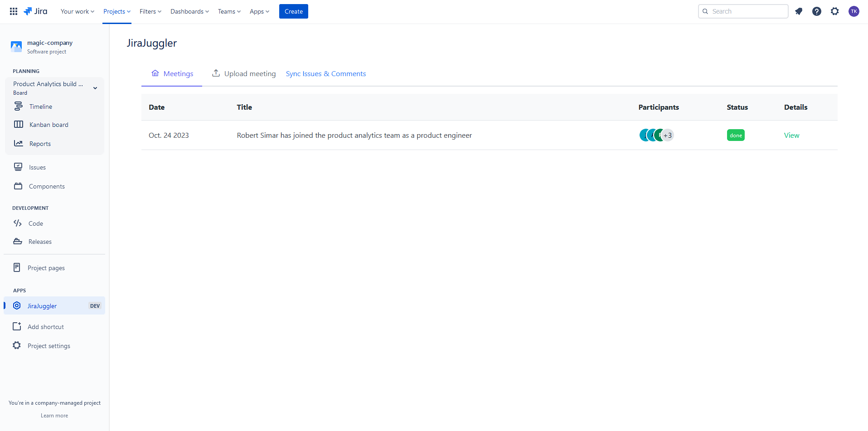Click the magic-company project name
Screen dimensions: 868x431
[x=50, y=43]
